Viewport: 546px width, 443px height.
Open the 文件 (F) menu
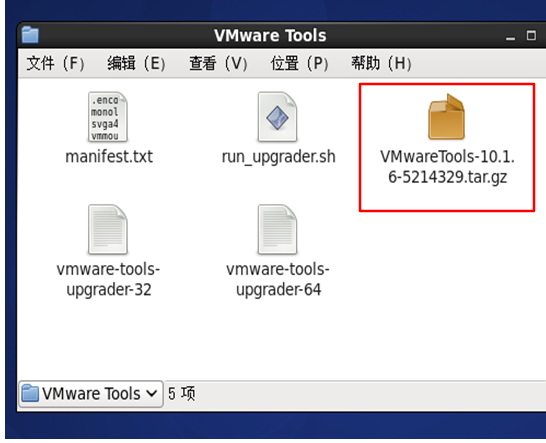point(55,63)
